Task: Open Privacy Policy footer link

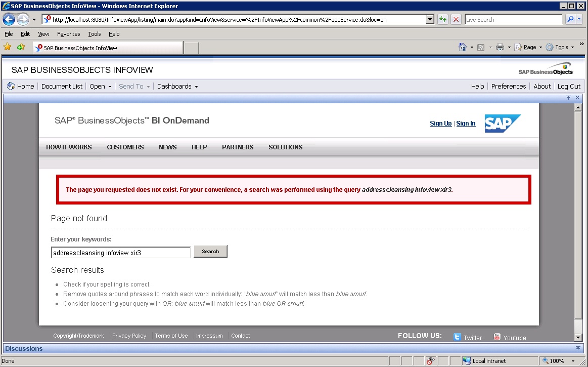Action: coord(129,336)
